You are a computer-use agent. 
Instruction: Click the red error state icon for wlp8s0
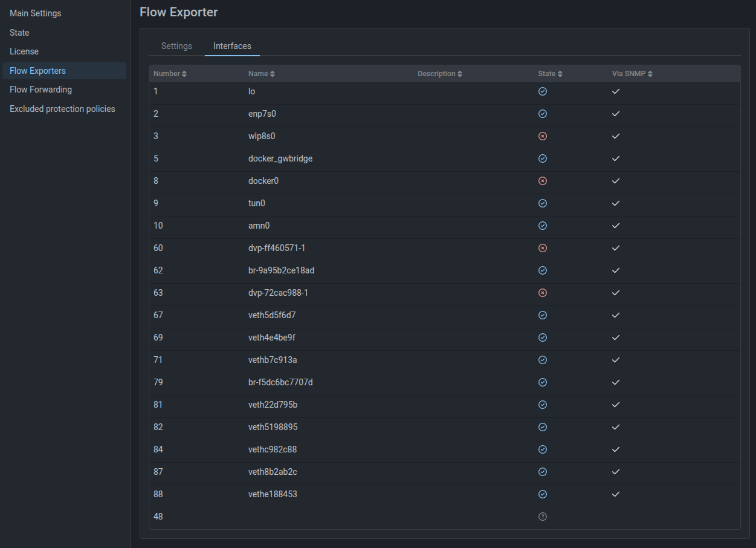tap(542, 136)
